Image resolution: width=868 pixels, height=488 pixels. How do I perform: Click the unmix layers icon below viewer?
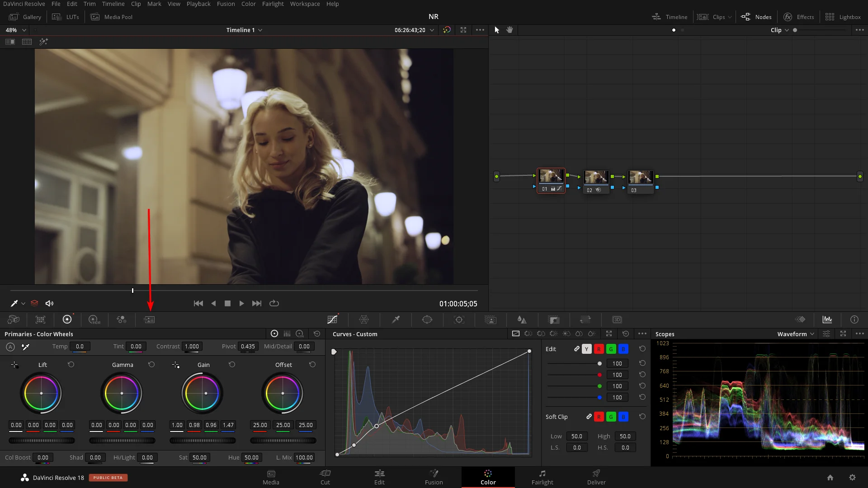[34, 303]
